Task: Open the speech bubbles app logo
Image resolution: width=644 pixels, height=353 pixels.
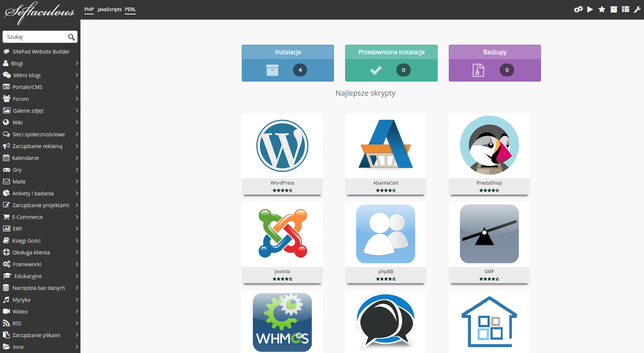Action: [x=386, y=321]
